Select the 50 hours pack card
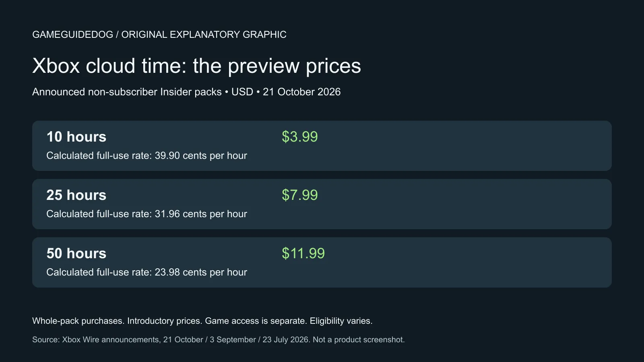 coord(322,262)
